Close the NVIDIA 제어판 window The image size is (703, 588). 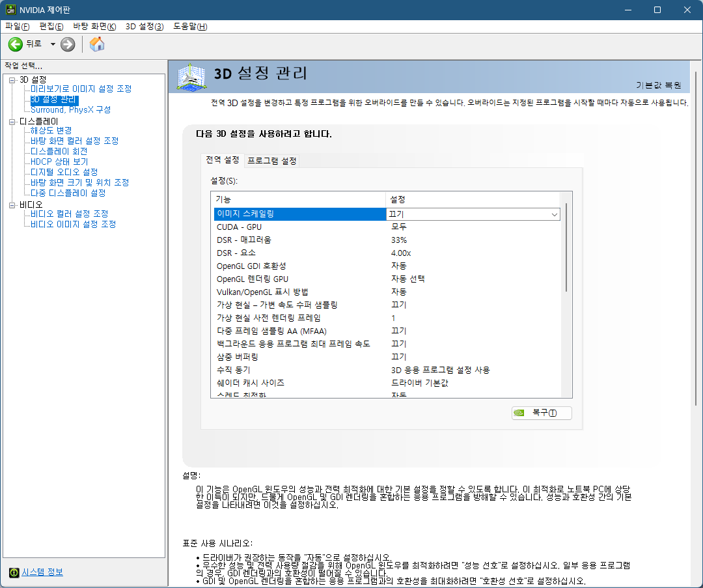point(687,10)
